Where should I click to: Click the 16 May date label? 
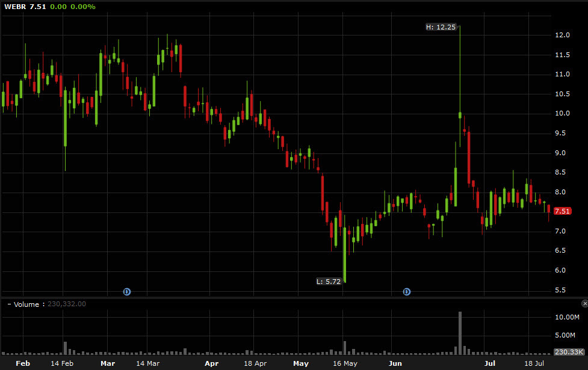pyautogui.click(x=345, y=363)
